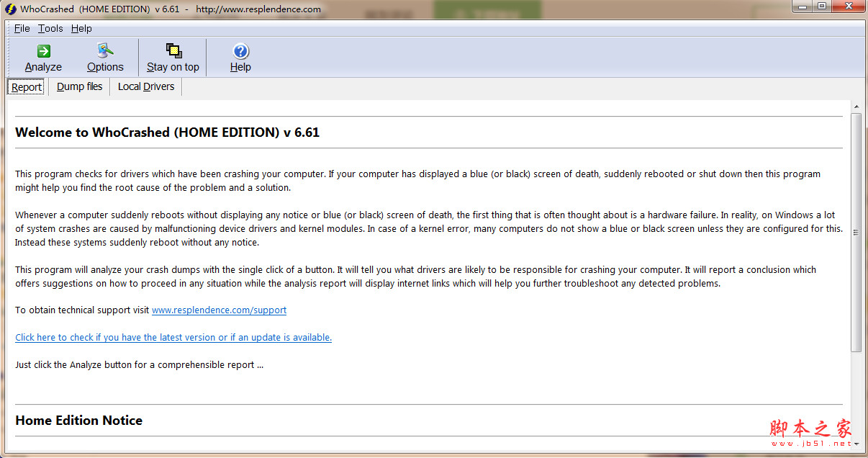Click the scrollbar down arrow
Viewport: 868px width, 458px height.
856,446
